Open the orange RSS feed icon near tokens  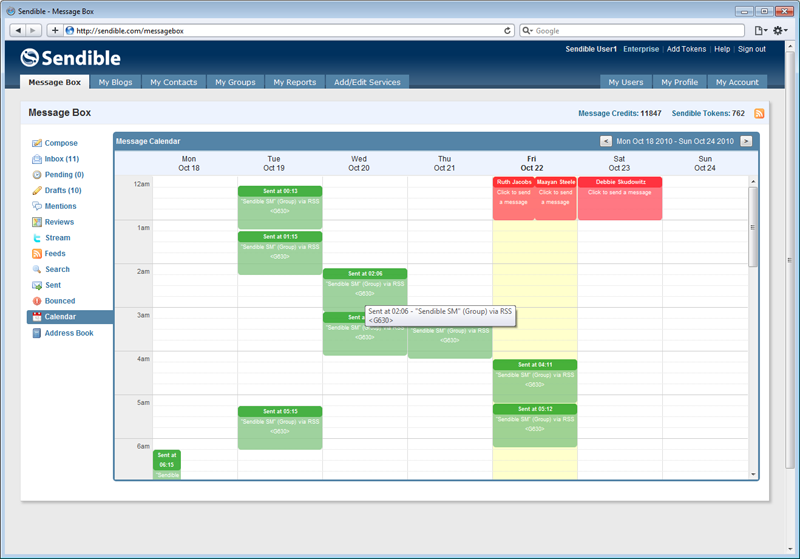tap(759, 113)
